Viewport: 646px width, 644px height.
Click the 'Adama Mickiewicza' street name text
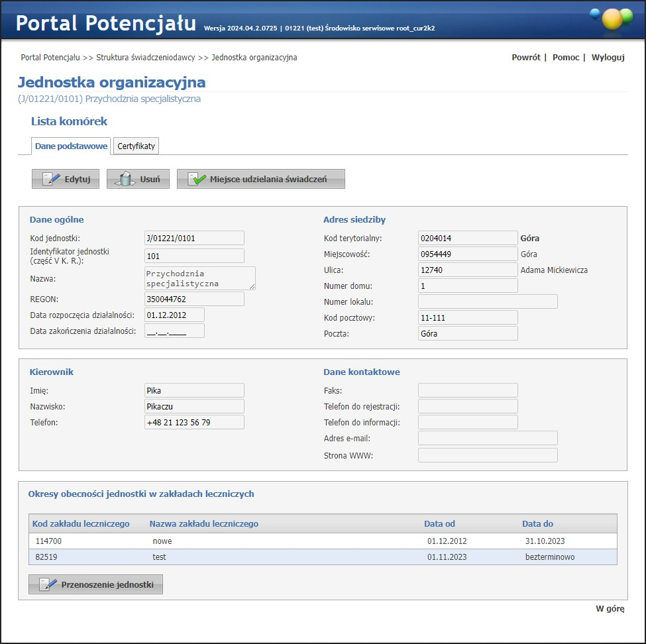click(x=554, y=270)
